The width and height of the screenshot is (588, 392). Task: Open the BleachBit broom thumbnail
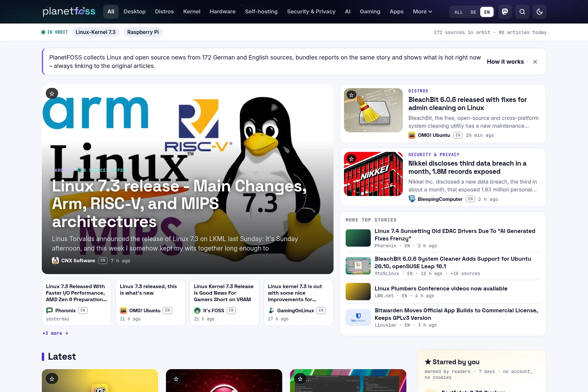click(x=373, y=110)
